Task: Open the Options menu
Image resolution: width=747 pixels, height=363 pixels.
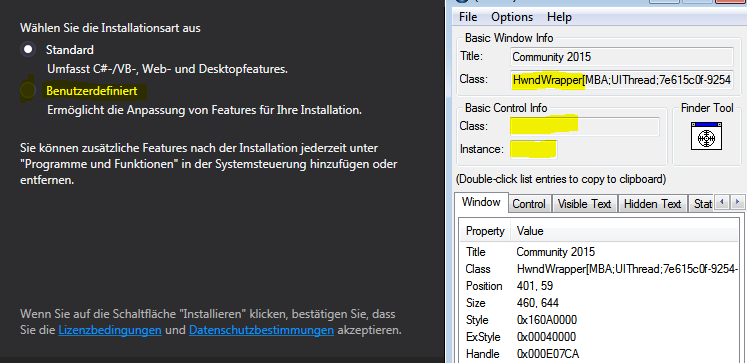Action: [x=512, y=17]
